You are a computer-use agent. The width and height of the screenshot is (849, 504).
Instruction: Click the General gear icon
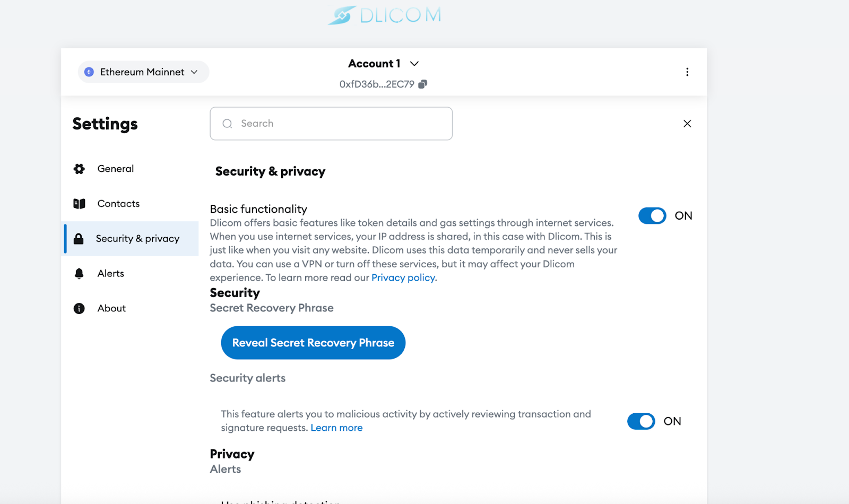(79, 169)
